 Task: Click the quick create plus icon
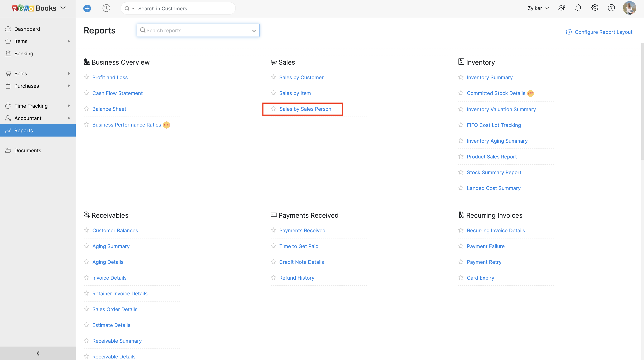click(x=87, y=8)
